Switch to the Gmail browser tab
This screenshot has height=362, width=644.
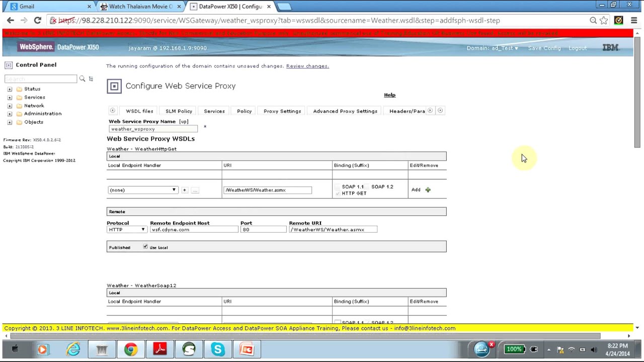click(x=50, y=7)
